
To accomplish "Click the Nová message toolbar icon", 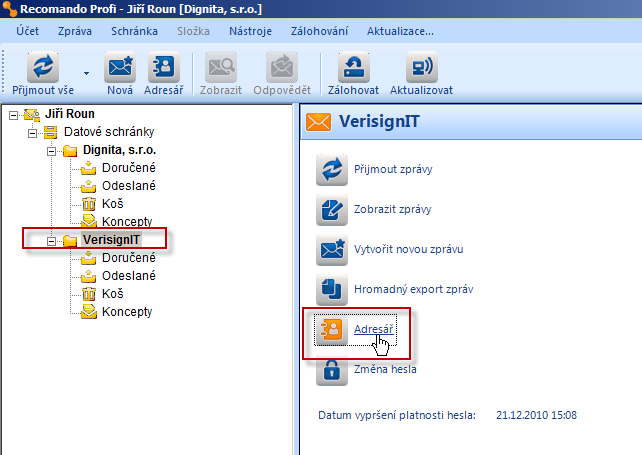I will (120, 67).
